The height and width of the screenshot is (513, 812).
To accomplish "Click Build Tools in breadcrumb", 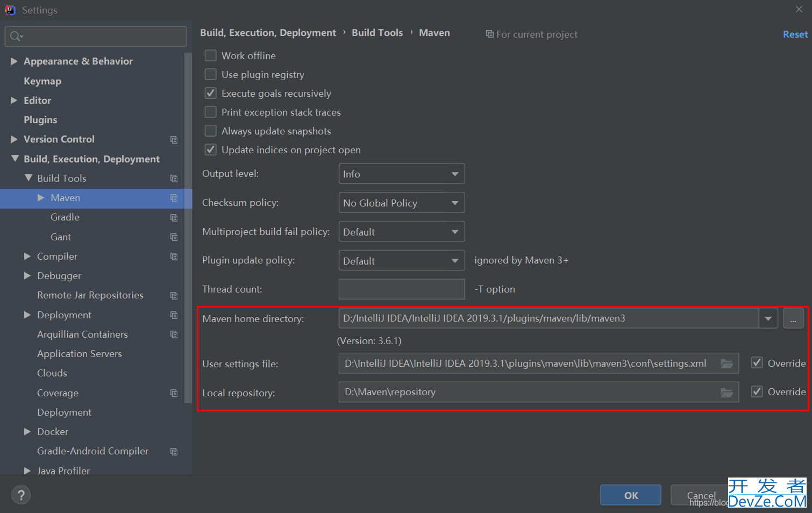I will click(377, 33).
